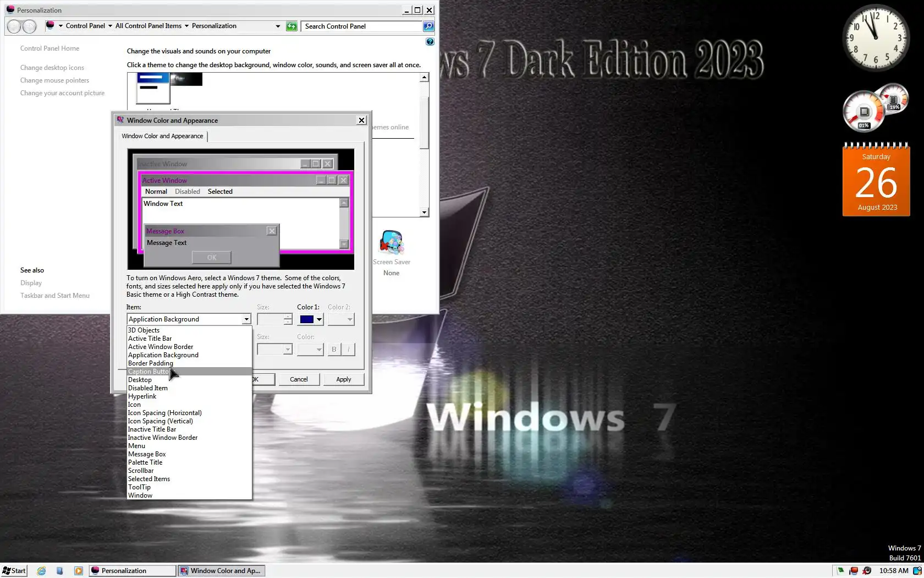Open the address bar history dropdown
This screenshot has height=578, width=924.
tap(278, 26)
